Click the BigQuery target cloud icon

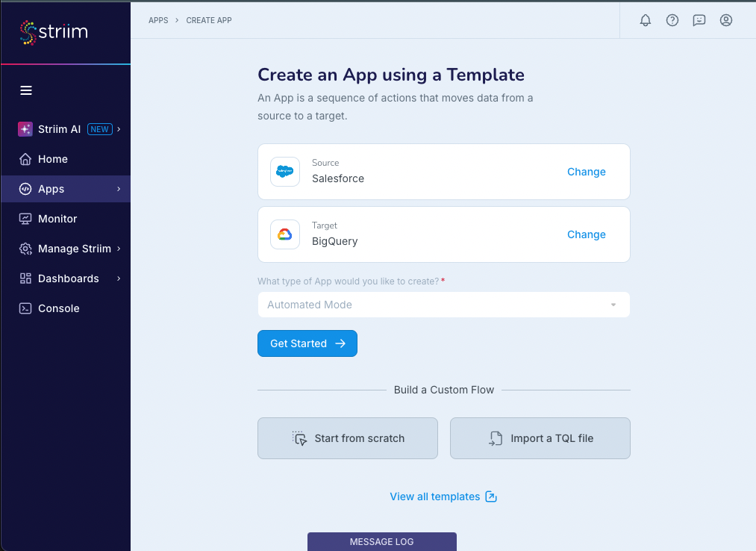(285, 234)
